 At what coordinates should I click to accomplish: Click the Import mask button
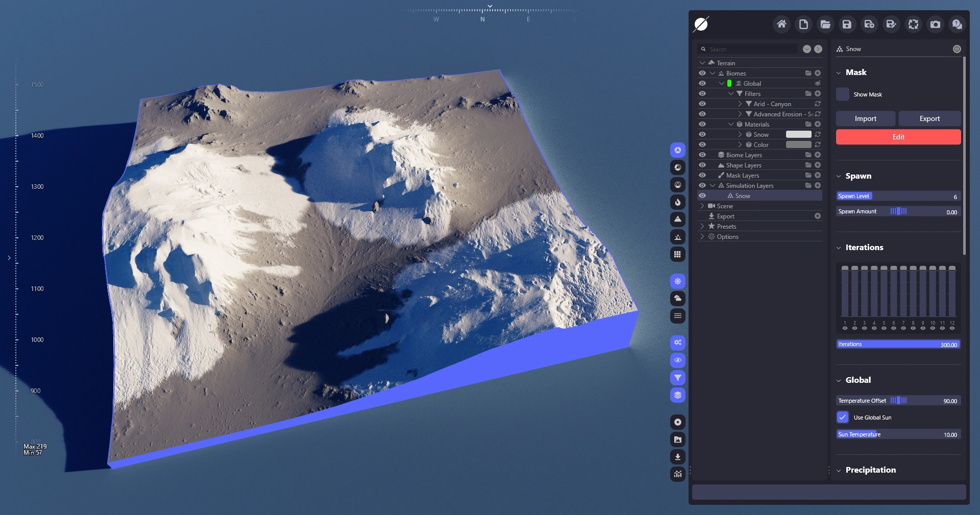[x=865, y=118]
